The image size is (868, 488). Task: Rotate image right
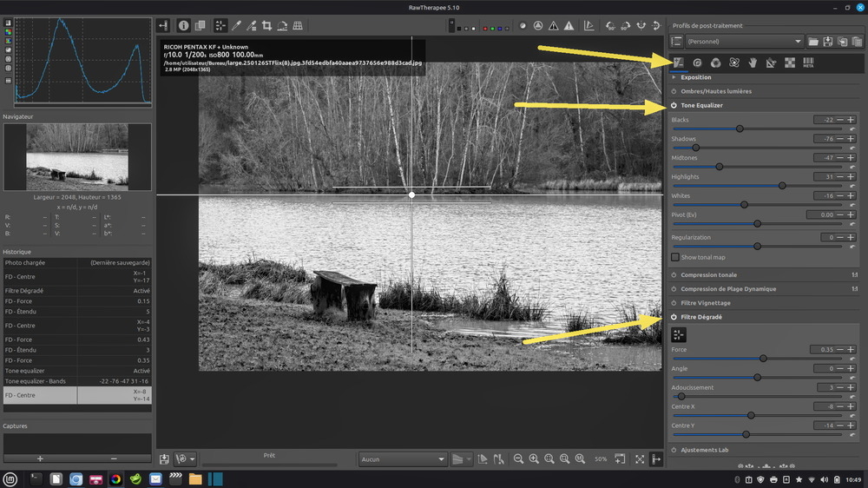[x=626, y=25]
